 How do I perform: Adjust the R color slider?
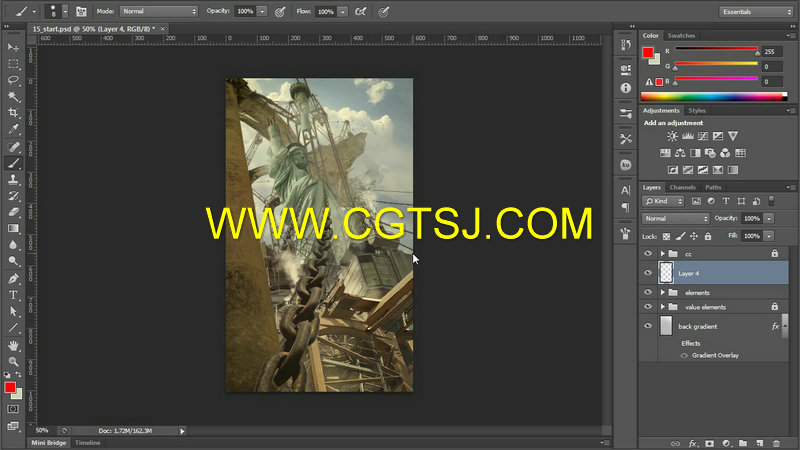pos(716,49)
